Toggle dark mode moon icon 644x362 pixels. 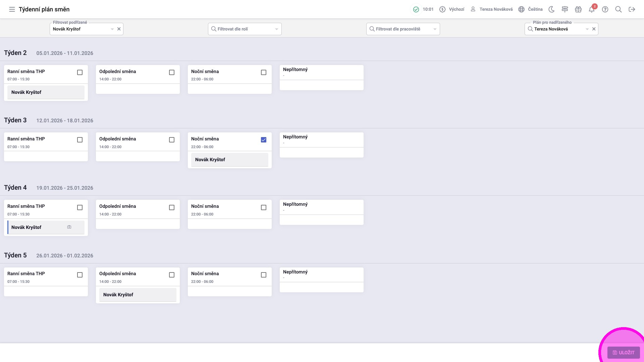click(551, 9)
